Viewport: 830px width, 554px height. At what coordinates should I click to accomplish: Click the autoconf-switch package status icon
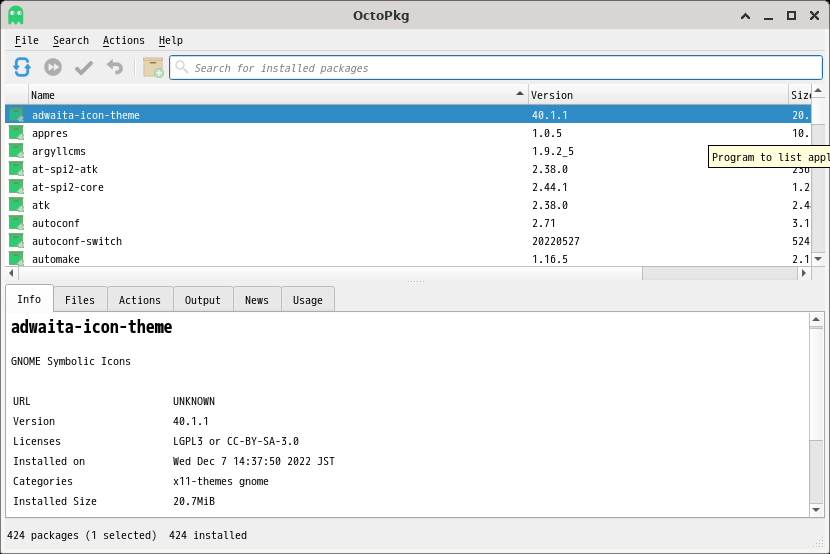tap(16, 241)
